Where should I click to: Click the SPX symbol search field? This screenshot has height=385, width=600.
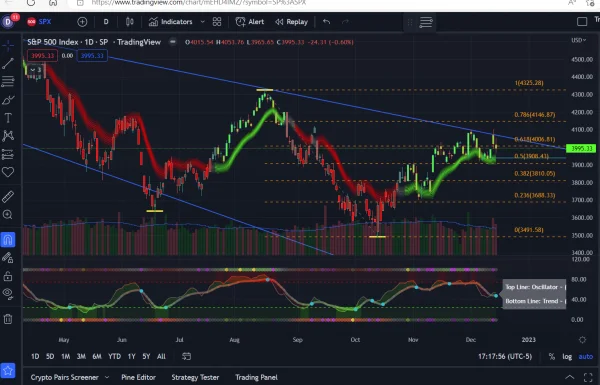pos(39,22)
